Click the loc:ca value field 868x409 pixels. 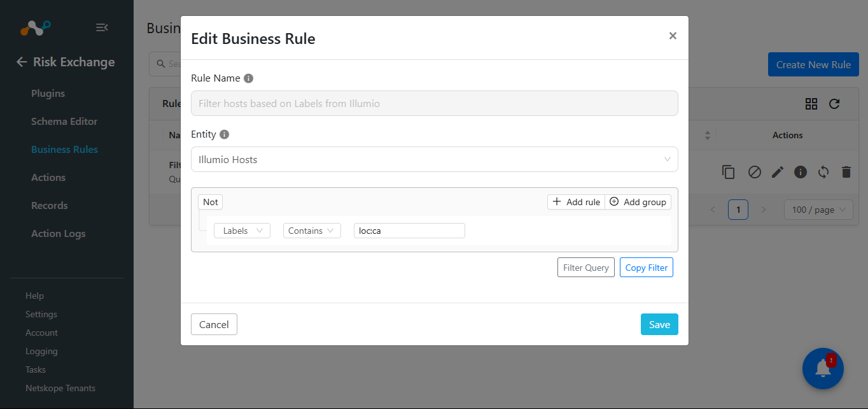click(x=409, y=231)
